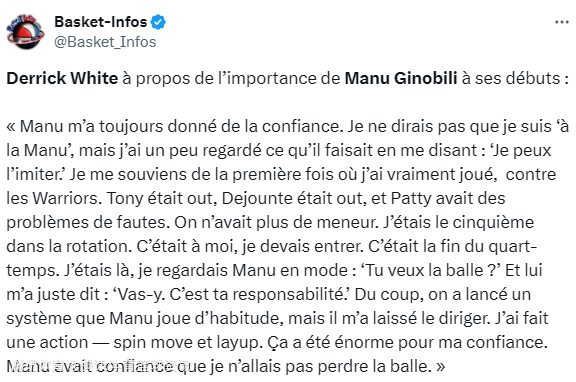Visit the @Basket_Infos handle
Viewport: 576px width, 382px height.
(105, 42)
